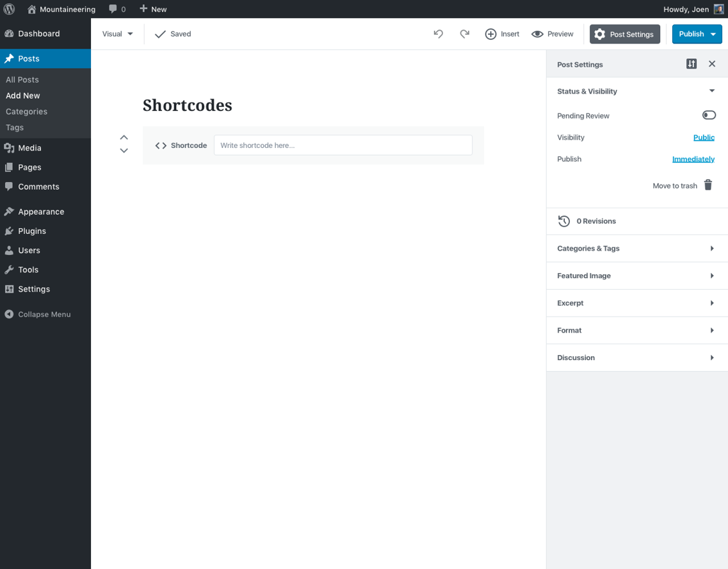
Task: Open the Appearance menu
Action: point(45,211)
